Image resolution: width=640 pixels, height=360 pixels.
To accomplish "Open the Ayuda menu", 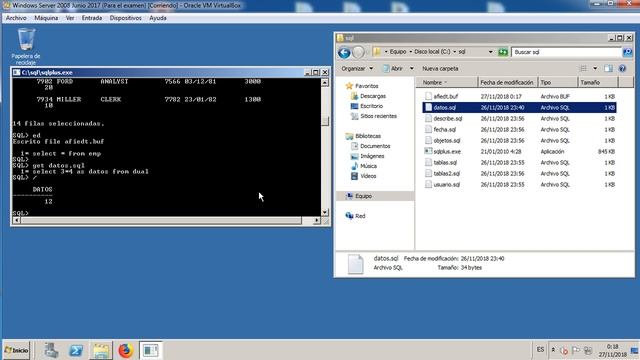I will coord(158,18).
